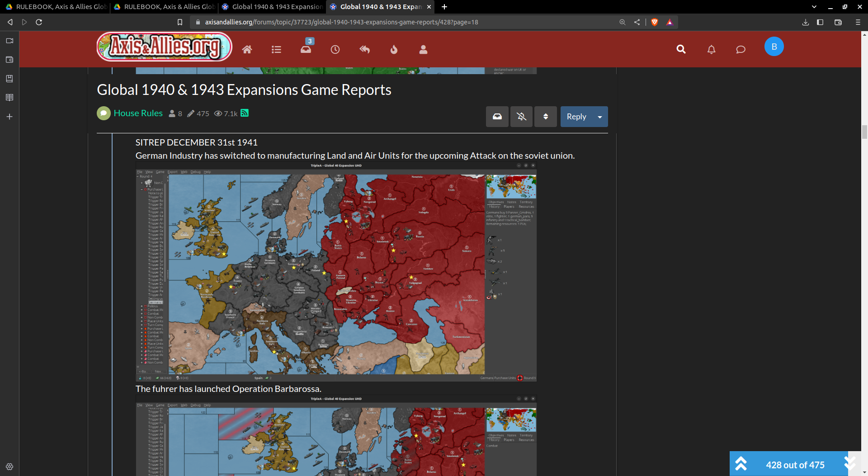The height and width of the screenshot is (476, 868).
Task: Click the address bar URL
Action: coord(341,22)
